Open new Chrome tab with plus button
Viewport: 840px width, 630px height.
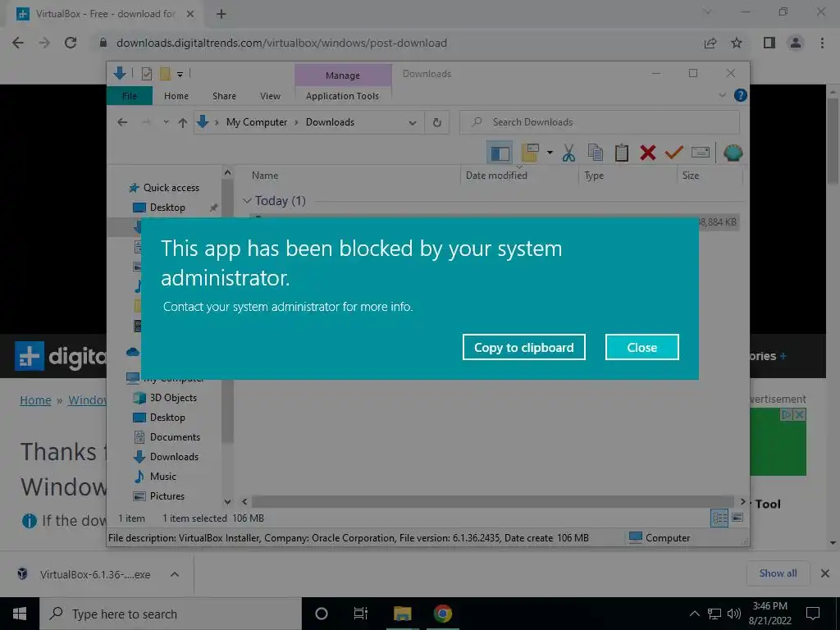click(x=221, y=14)
